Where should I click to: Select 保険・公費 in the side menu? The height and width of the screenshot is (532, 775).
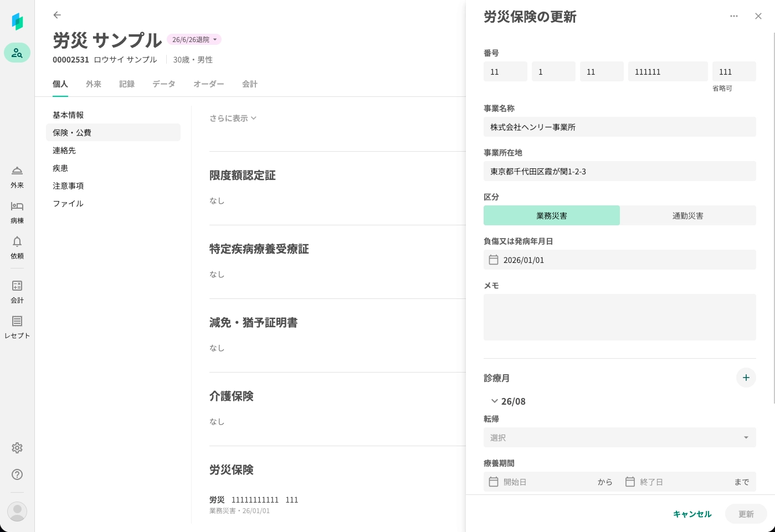tap(113, 132)
